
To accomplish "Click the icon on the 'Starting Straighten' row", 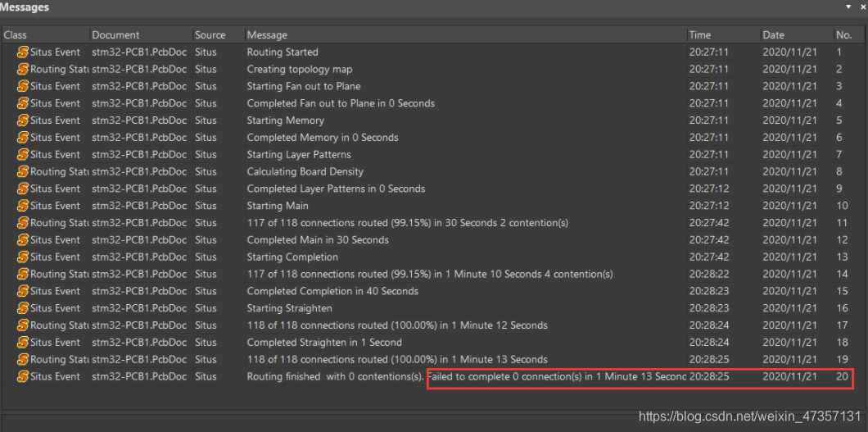I will pos(23,308).
